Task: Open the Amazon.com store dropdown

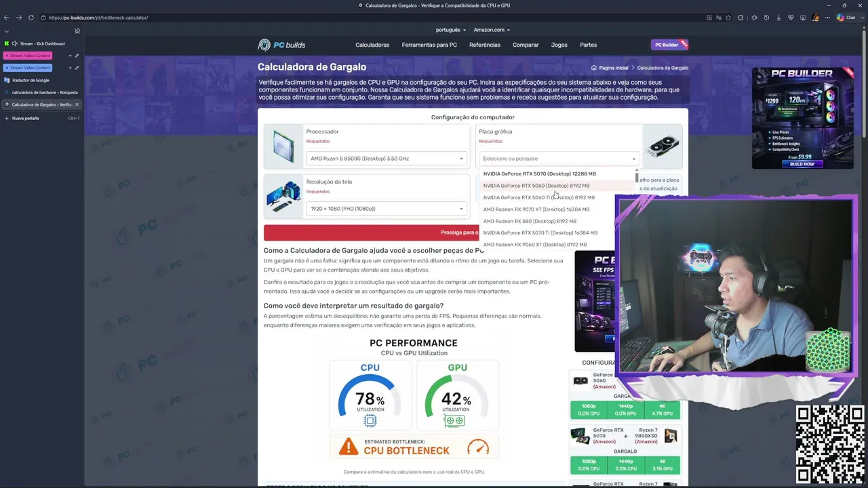Action: [492, 30]
